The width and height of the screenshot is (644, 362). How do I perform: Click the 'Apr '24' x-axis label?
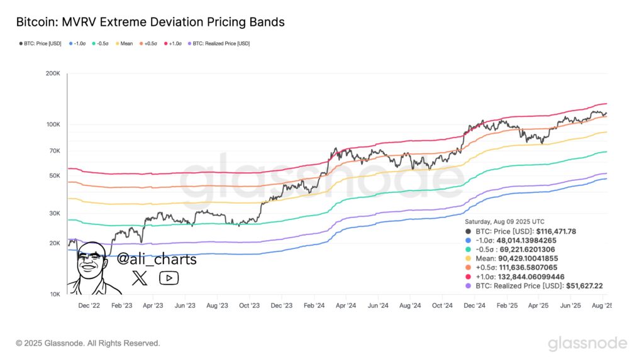click(346, 305)
